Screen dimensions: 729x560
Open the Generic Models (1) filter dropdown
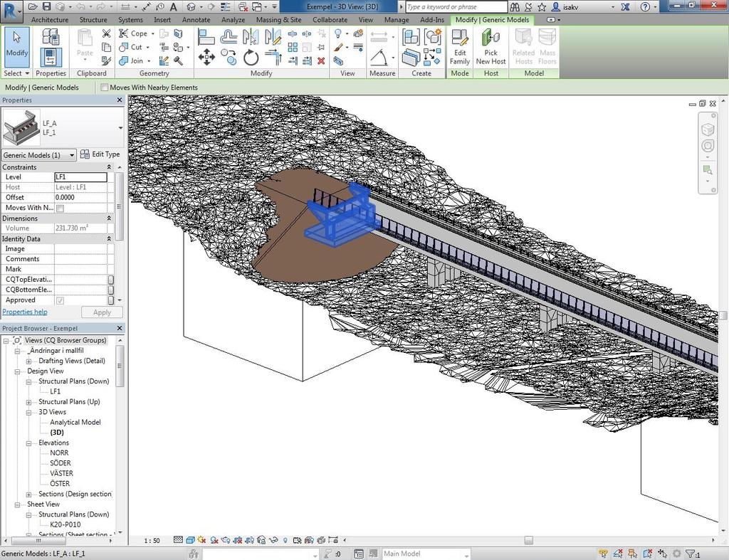point(72,155)
